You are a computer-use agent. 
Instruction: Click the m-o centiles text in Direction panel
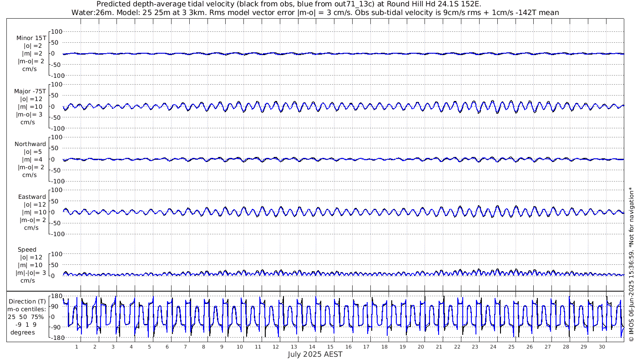[28, 310]
